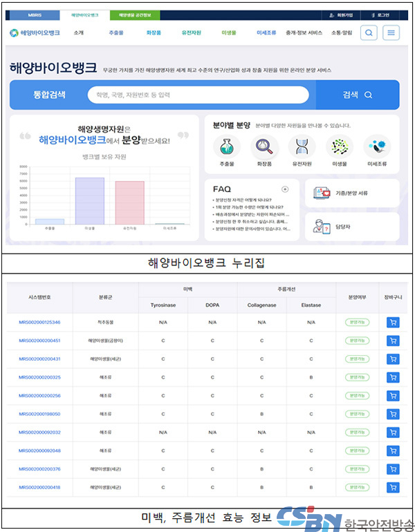Select the 화장품 magnifier icon
Screen dimensions: 415x532
click(x=264, y=147)
